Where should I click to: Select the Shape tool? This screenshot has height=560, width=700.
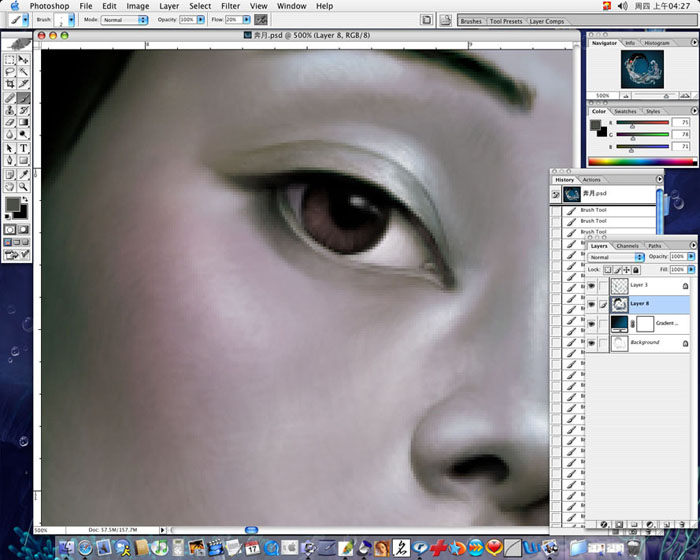(23, 160)
